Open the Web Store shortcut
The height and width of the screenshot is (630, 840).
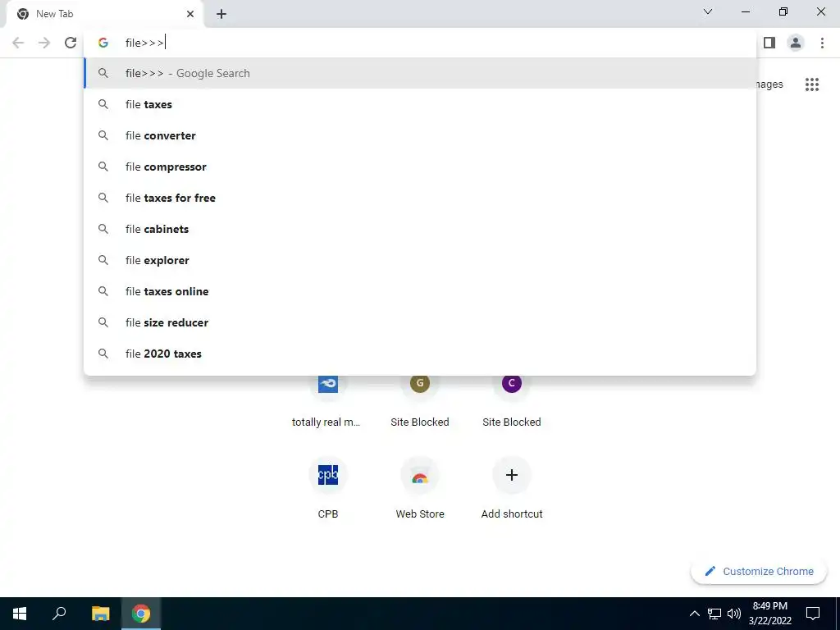click(420, 487)
